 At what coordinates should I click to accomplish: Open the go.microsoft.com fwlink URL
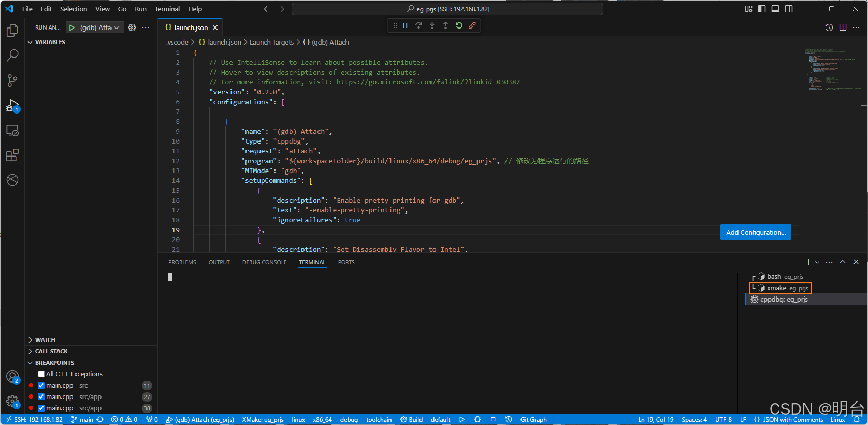pos(428,82)
